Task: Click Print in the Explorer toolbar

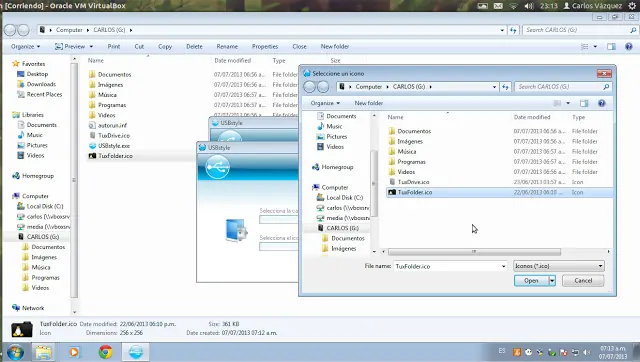Action: coord(113,47)
